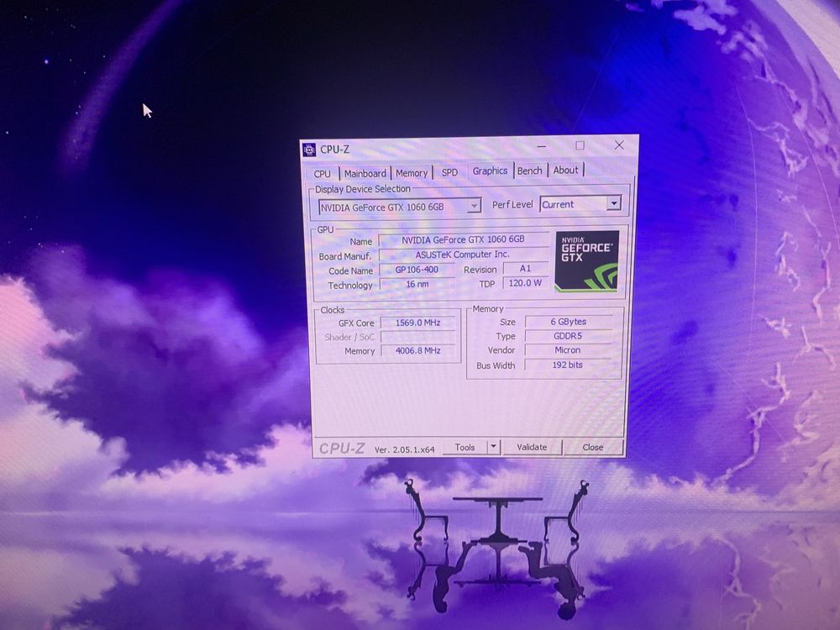Click the 192 bits bus width value
The image size is (840, 630).
pyautogui.click(x=569, y=365)
